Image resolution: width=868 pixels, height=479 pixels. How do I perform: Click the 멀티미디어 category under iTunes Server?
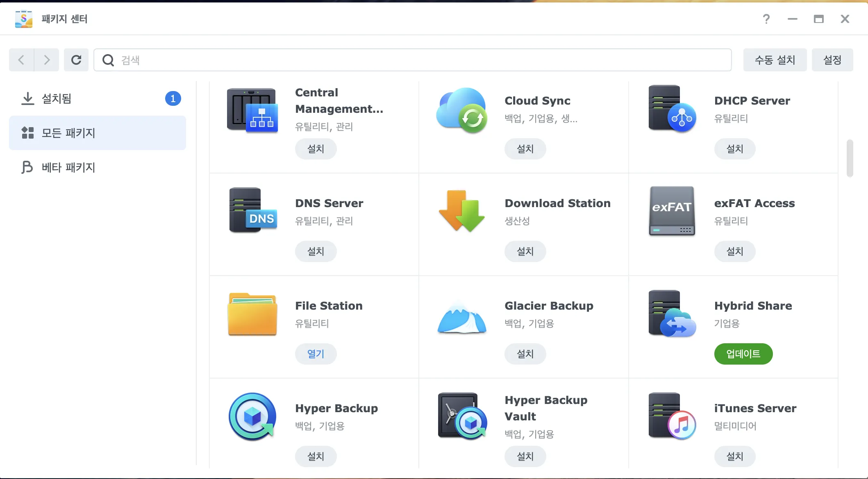pyautogui.click(x=735, y=426)
